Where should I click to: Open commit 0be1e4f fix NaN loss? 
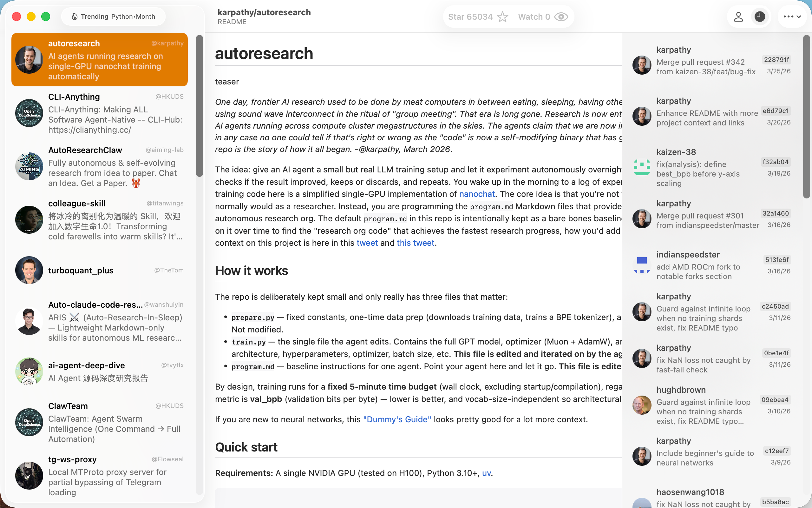tap(711, 359)
